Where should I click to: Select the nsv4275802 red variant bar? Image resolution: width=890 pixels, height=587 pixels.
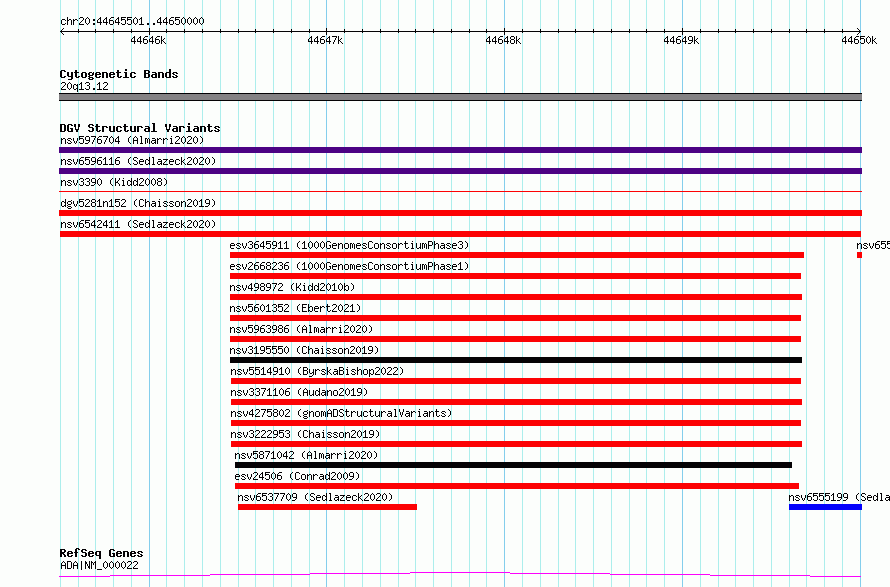(516, 423)
